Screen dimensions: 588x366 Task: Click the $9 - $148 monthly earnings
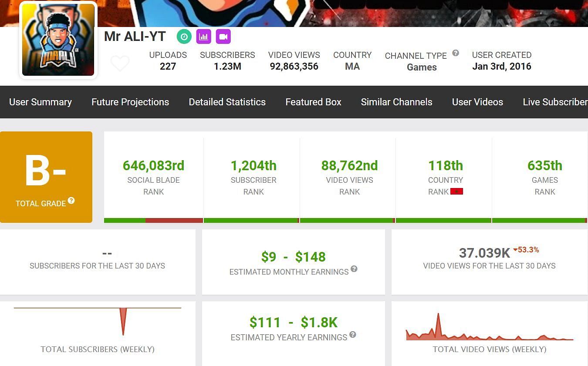pyautogui.click(x=293, y=257)
